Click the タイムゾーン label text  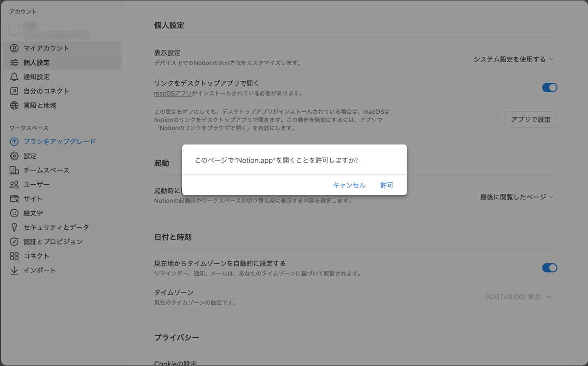coord(174,293)
